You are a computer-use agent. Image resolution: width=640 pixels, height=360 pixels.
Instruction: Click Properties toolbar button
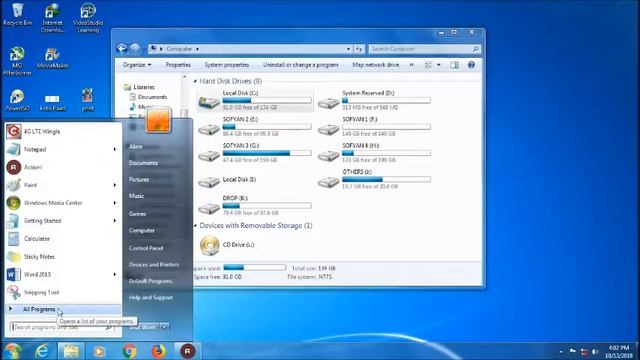pos(178,65)
